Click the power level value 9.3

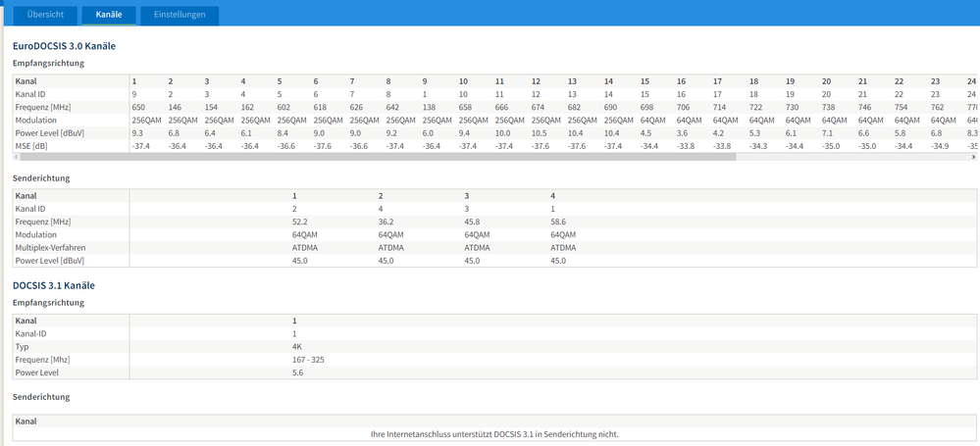137,133
